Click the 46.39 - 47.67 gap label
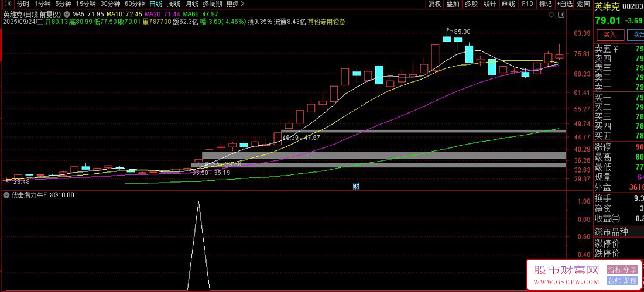 [301, 138]
